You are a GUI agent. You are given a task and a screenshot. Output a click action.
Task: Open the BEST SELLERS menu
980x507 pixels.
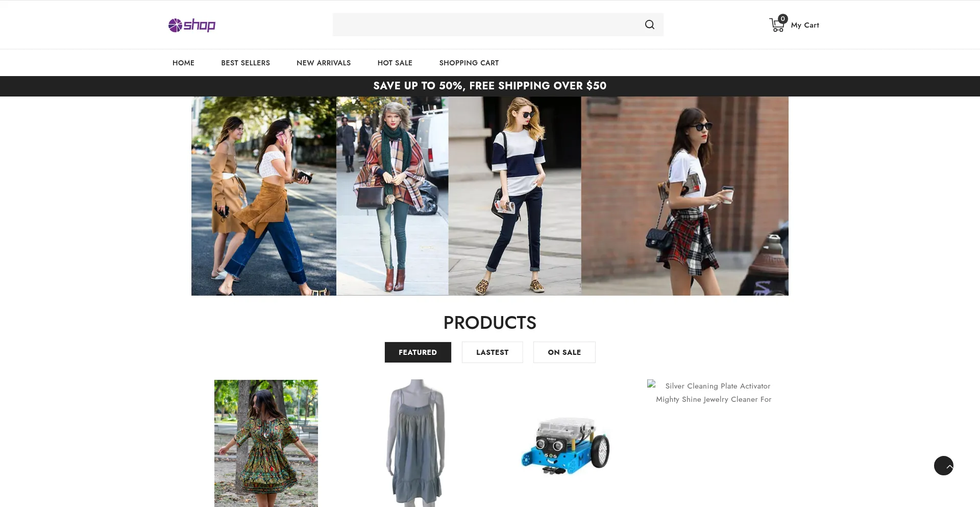click(x=246, y=63)
